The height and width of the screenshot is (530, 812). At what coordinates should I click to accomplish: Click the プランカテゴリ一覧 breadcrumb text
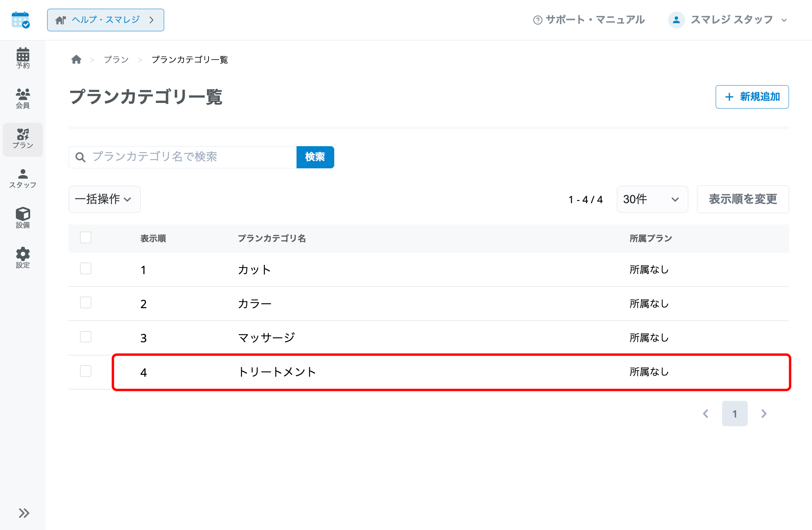190,59
